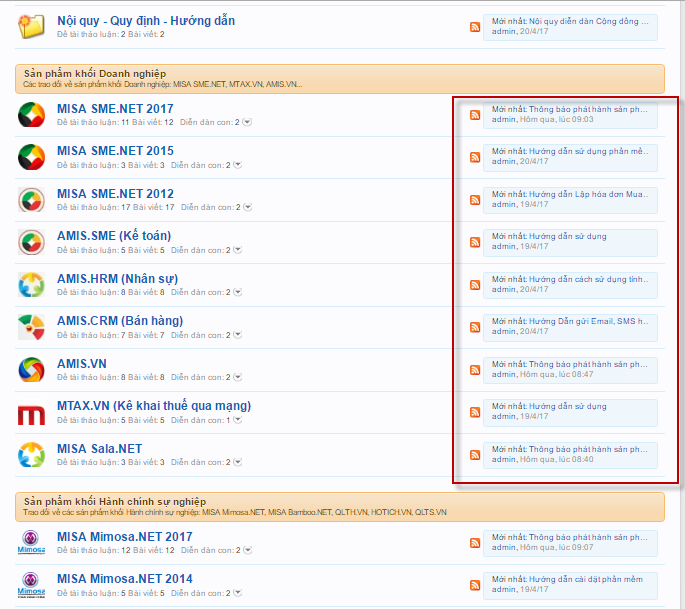Click the MTAX.VN red M logo
Viewport: 685px width, 609px height.
(31, 413)
